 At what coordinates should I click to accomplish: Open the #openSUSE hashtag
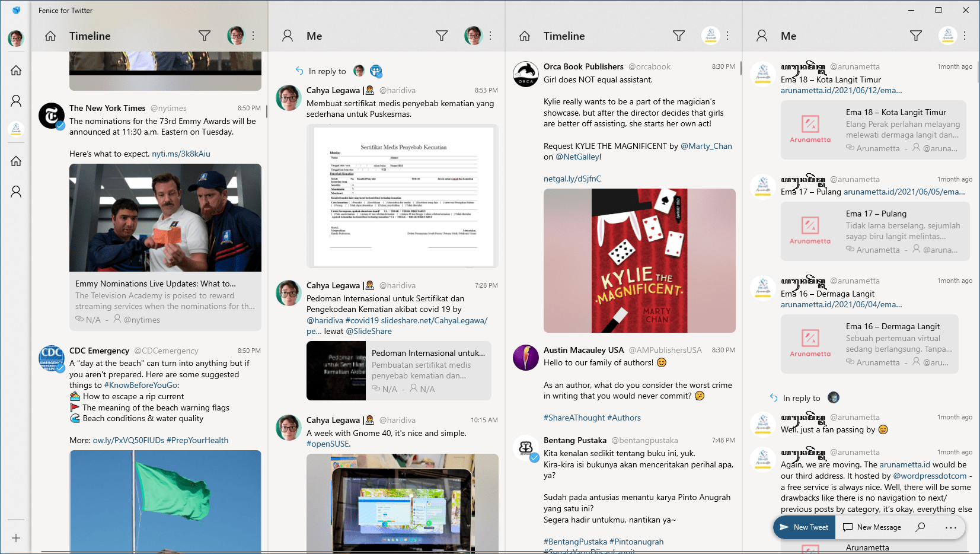click(328, 444)
